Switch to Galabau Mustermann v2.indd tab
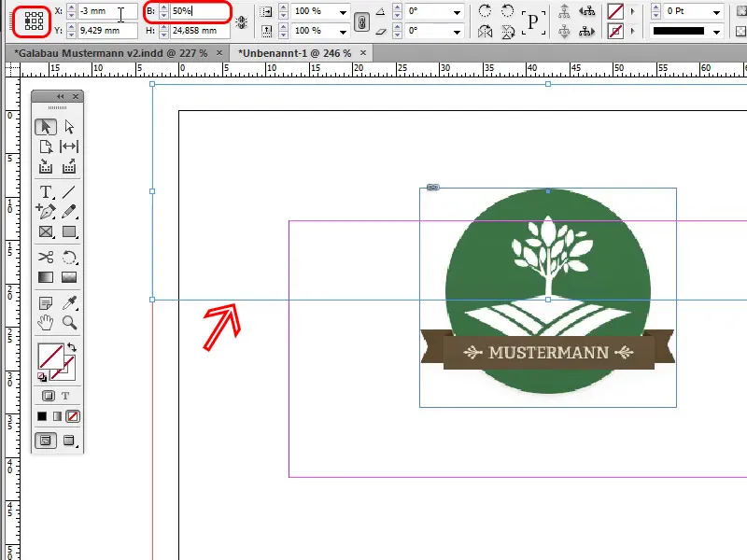747x560 pixels. (x=111, y=53)
